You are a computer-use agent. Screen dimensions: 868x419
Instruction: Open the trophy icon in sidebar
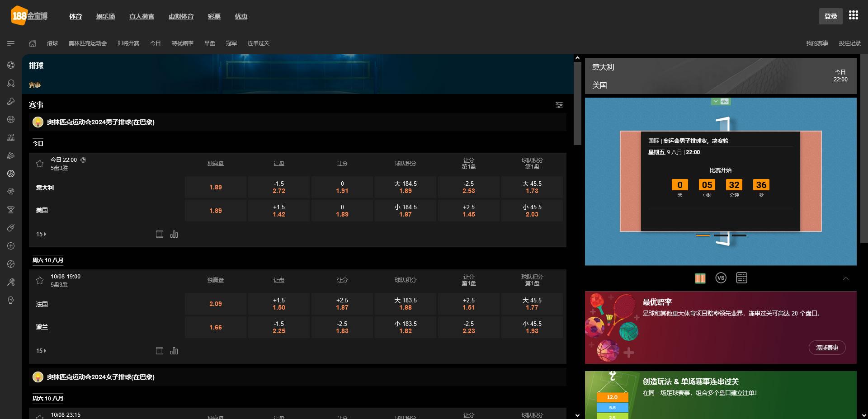click(11, 210)
